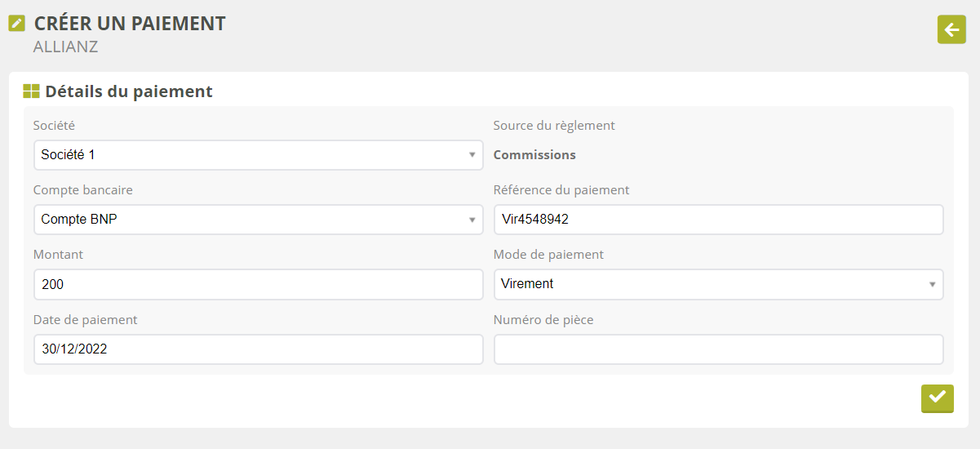Click the Numéro de pièce label
Image resolution: width=980 pixels, height=449 pixels.
pos(543,320)
